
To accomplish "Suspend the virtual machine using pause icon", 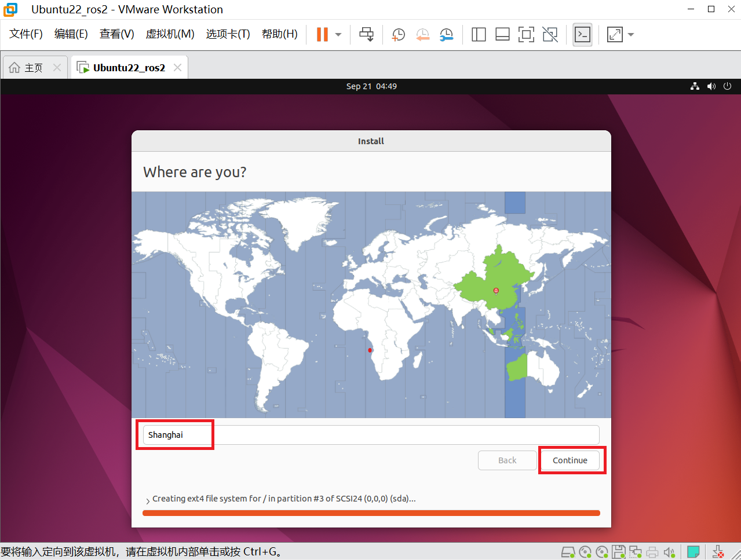I will coord(322,34).
